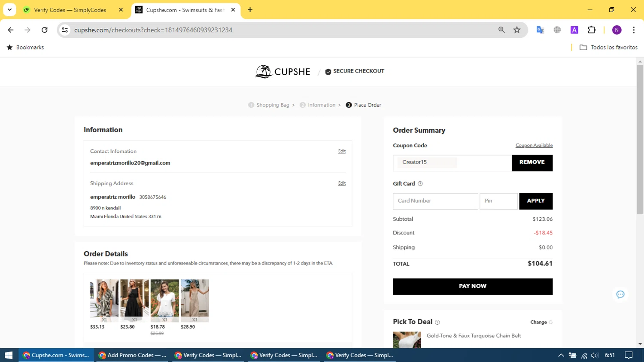Click the Cupshe logo

click(283, 71)
